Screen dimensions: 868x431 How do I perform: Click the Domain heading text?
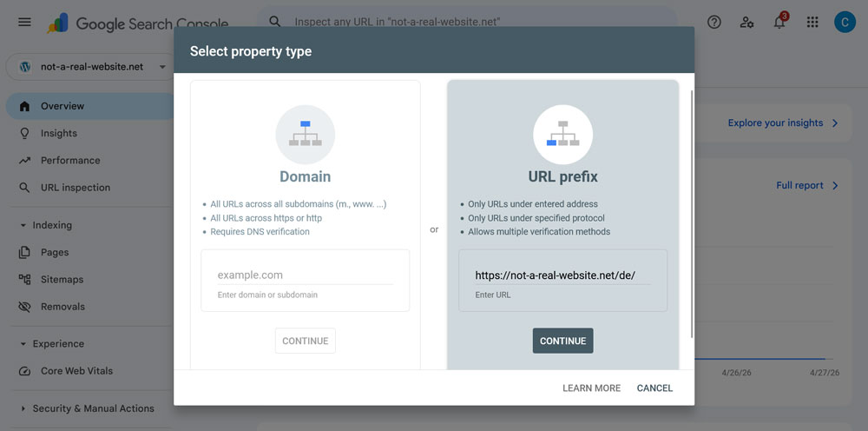click(305, 176)
